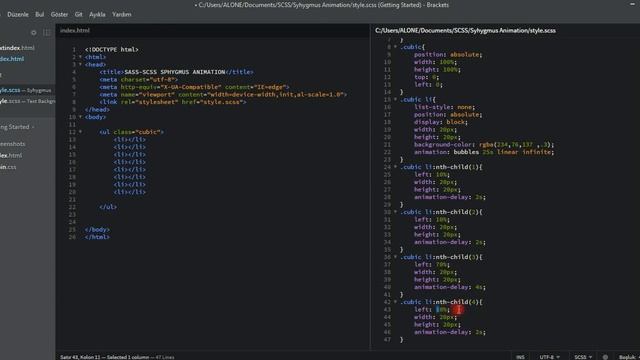Click the meta charset line
Screen dimensions: 640x360
(x=138, y=80)
